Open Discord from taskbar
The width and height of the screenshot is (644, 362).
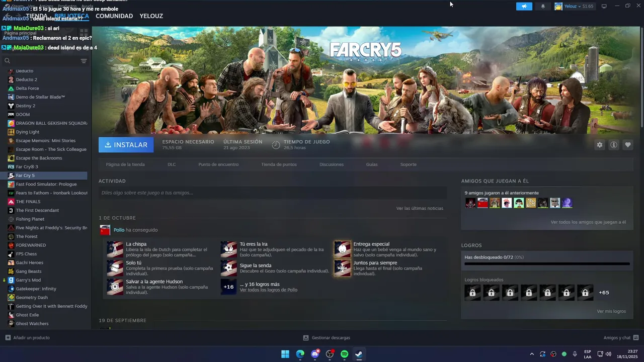(x=315, y=354)
